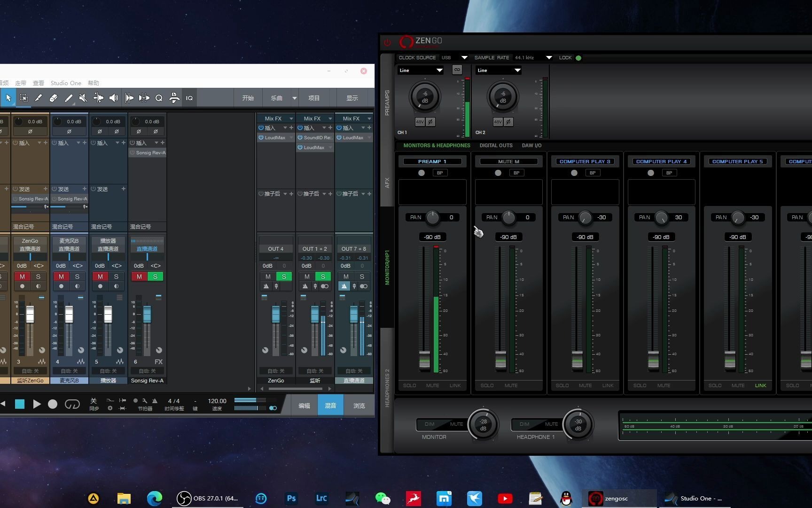This screenshot has width=812, height=508.
Task: Open Microsoft Edge from the taskbar
Action: [154, 499]
